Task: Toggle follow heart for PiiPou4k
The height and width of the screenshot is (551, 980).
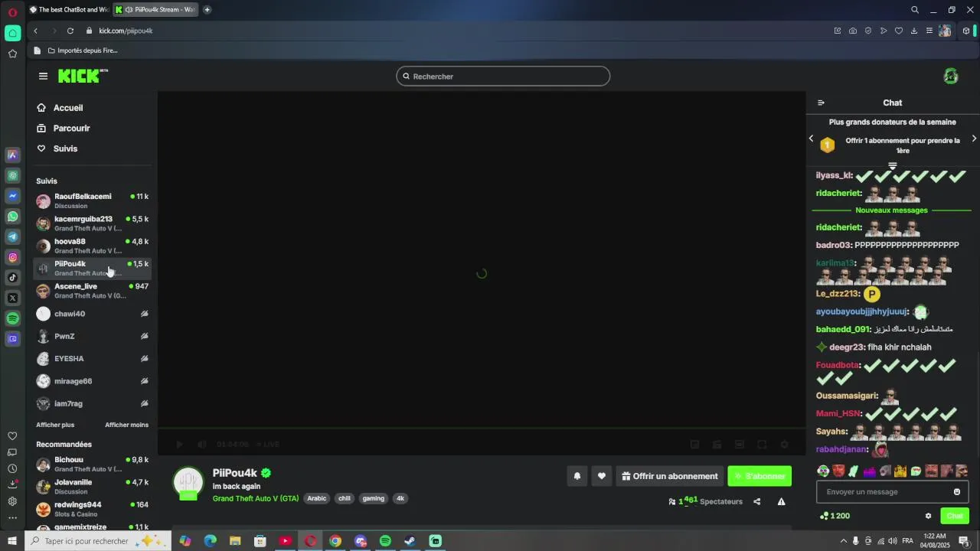Action: pyautogui.click(x=602, y=476)
